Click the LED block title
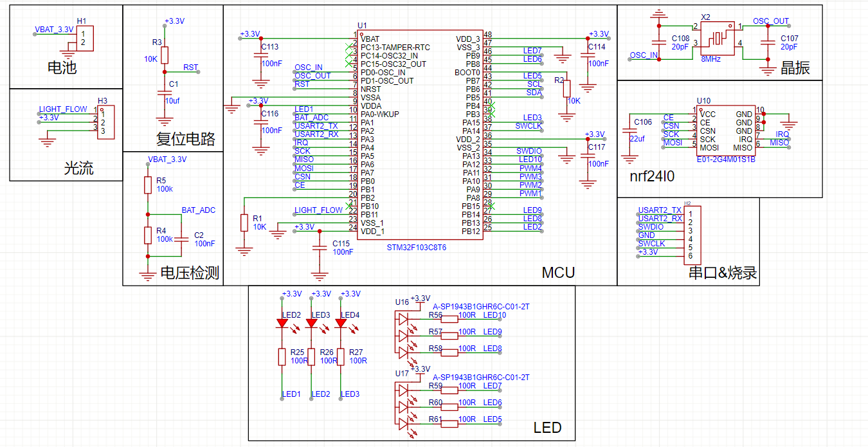 548,428
